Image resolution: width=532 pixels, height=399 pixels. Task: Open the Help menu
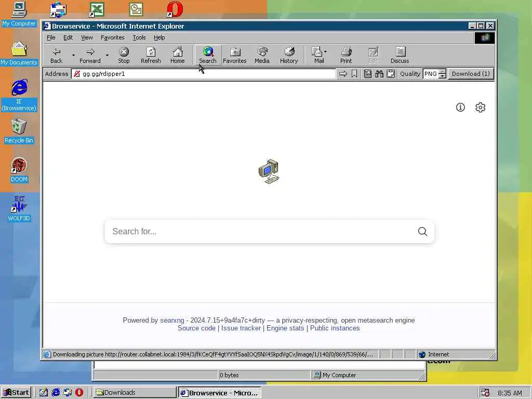159,37
